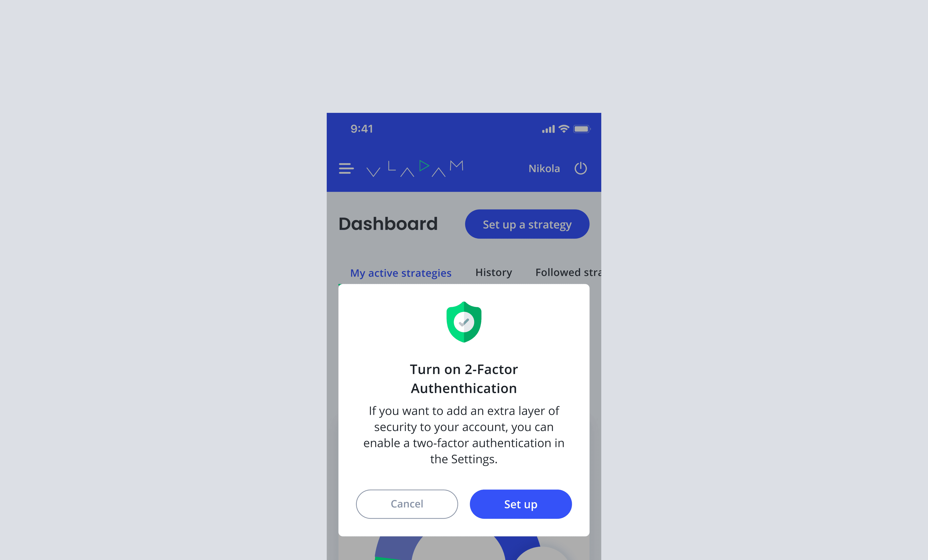The width and height of the screenshot is (928, 560).
Task: Click the Dashboard heading
Action: pyautogui.click(x=388, y=224)
